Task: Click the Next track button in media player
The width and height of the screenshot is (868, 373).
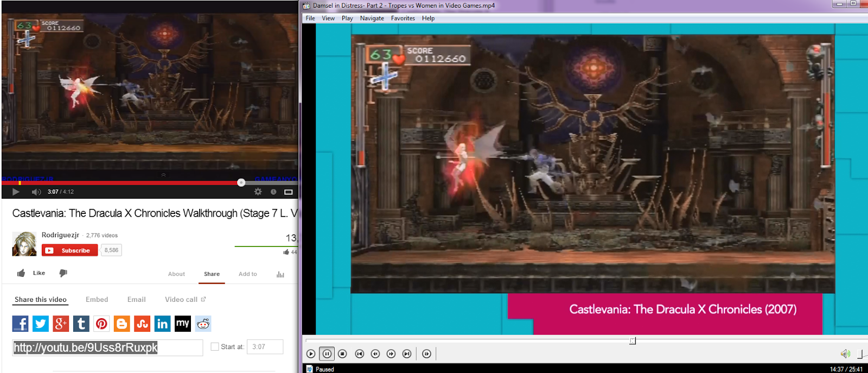Action: [x=407, y=354]
